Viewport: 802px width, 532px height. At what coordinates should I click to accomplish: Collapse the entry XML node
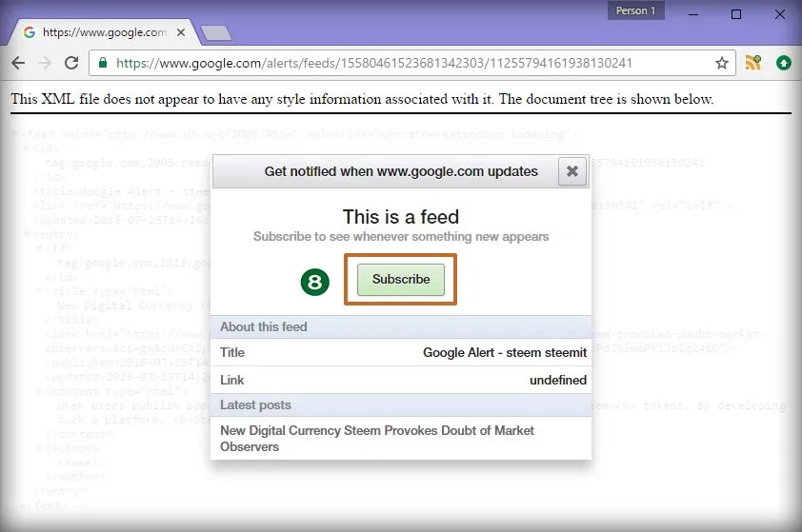tap(27, 234)
